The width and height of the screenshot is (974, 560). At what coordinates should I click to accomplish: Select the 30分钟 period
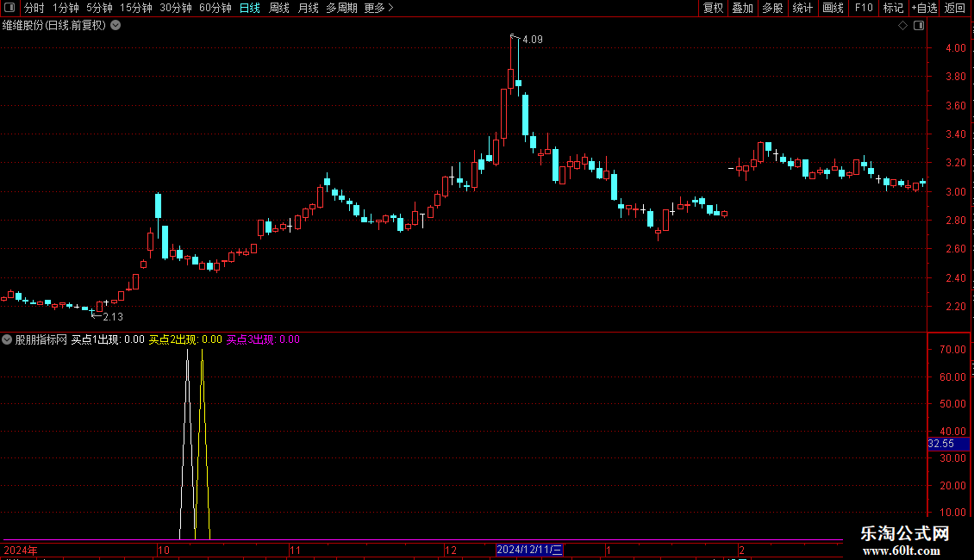pos(176,8)
